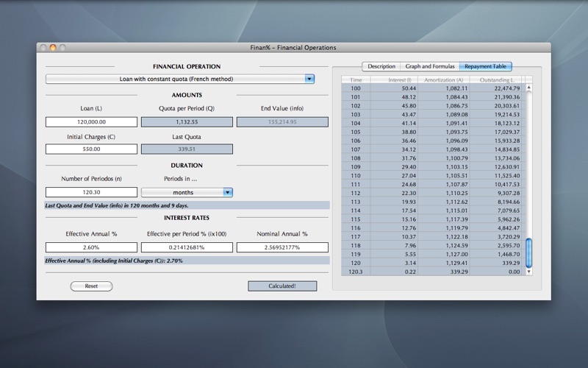Open the financial operation type dropdown
This screenshot has height=368, width=588.
180,79
